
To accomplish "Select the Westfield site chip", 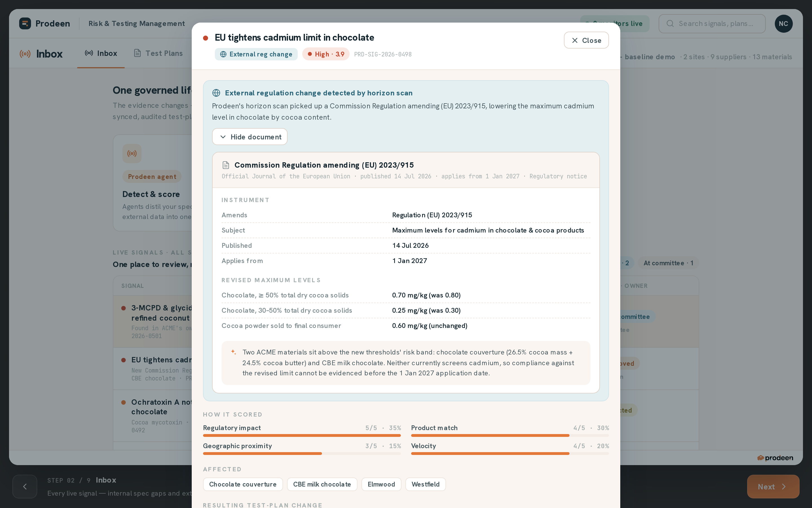I will [425, 484].
